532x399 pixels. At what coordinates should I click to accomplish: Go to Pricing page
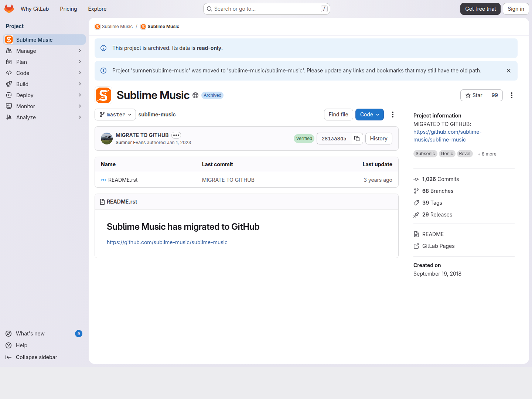pyautogui.click(x=68, y=9)
